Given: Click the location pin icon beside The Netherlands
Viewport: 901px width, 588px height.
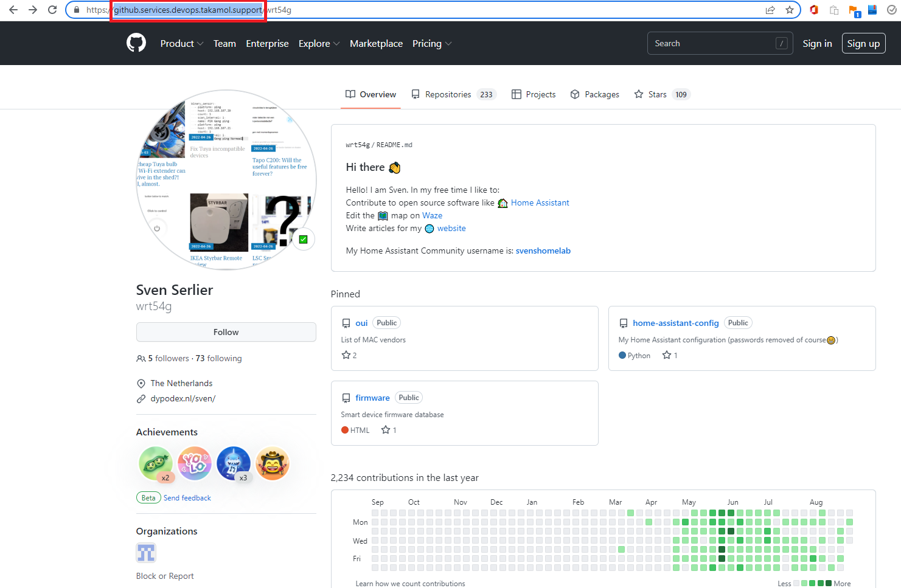Looking at the screenshot, I should pos(141,383).
